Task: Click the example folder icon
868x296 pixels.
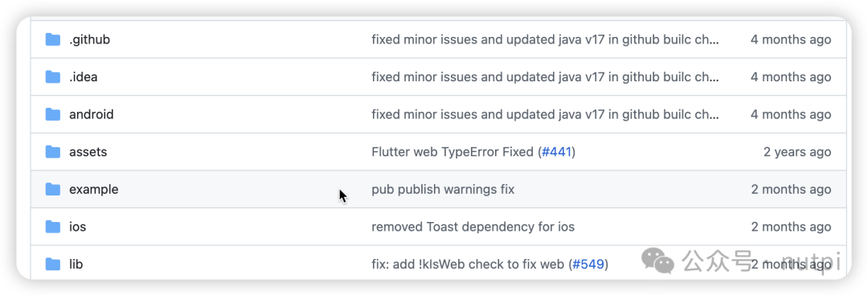Action: [52, 190]
